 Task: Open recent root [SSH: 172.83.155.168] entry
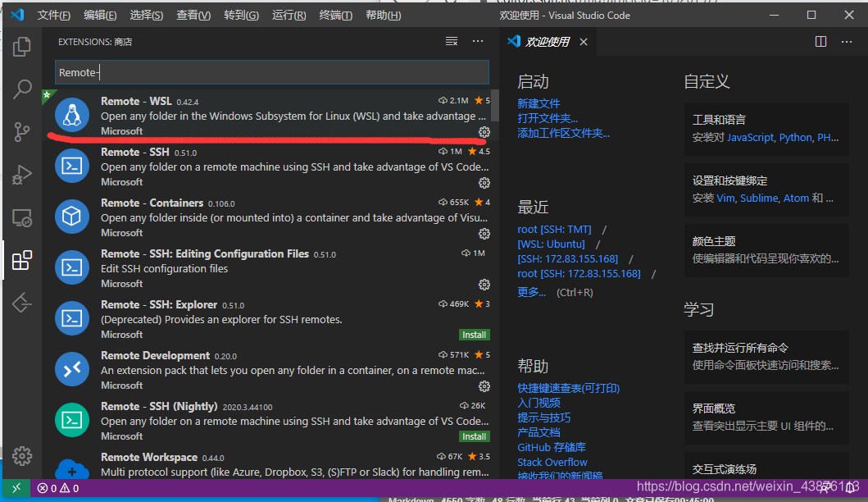point(579,274)
